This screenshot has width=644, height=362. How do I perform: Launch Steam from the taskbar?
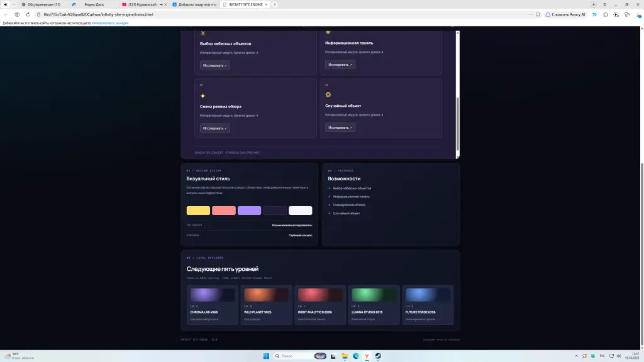(378, 356)
